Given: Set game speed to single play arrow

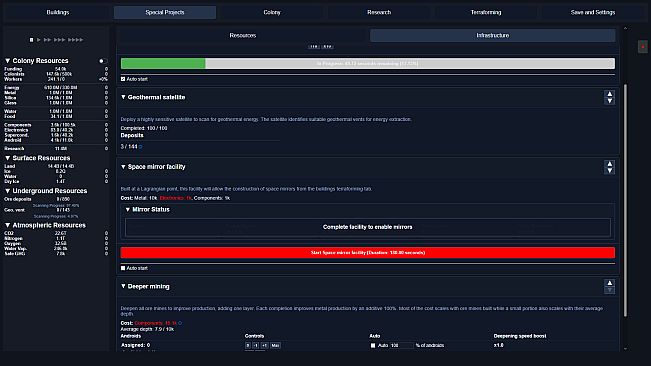Looking at the screenshot, I should coord(39,40).
